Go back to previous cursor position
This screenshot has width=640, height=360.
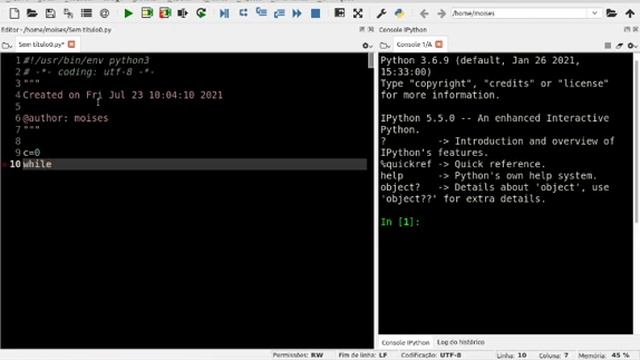coord(424,14)
